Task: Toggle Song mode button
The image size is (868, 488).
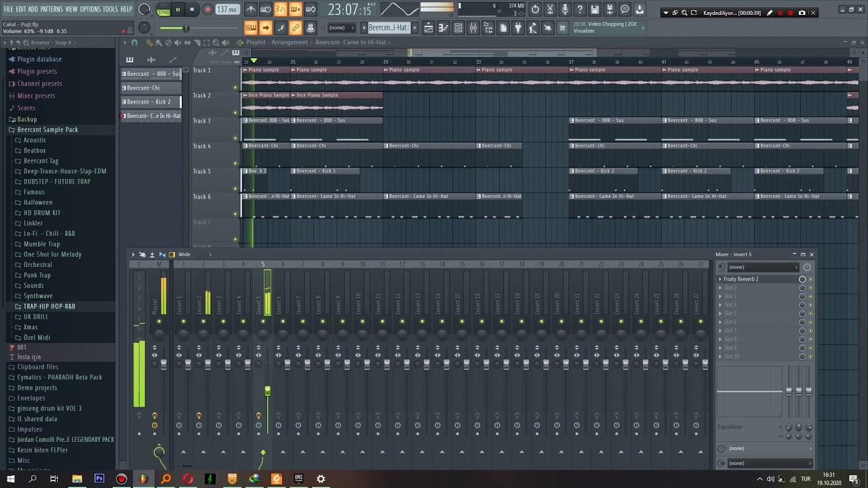Action: 163,12
